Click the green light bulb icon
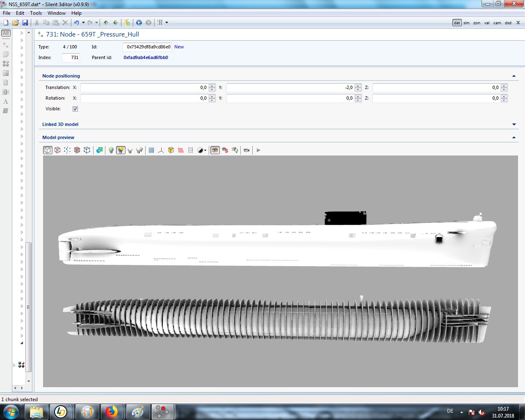 [111, 150]
